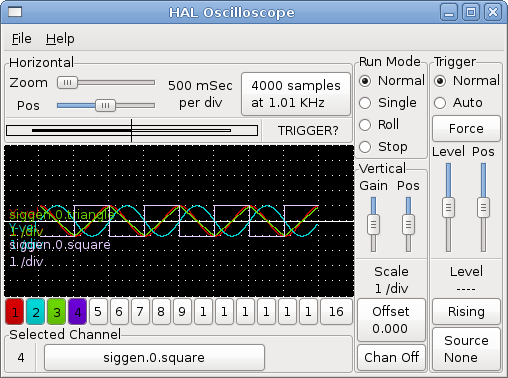Click the siggen.0.square source button
Screen dimensions: 508x378
click(x=154, y=358)
